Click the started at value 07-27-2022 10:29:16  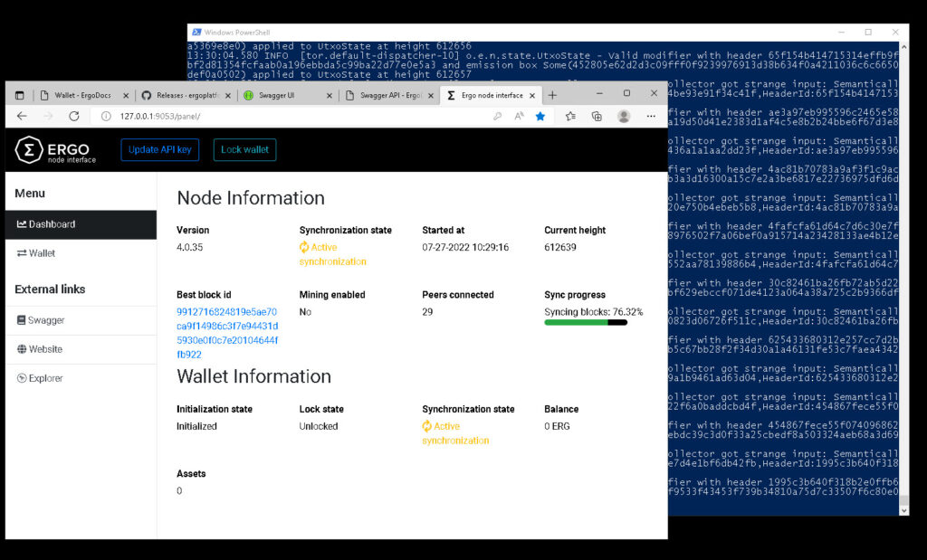pos(465,247)
